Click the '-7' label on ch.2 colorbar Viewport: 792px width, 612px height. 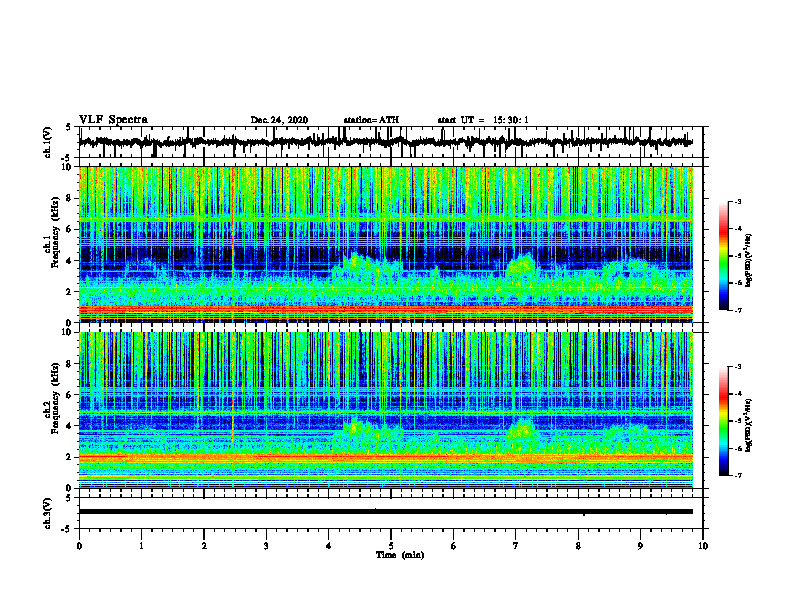(738, 476)
